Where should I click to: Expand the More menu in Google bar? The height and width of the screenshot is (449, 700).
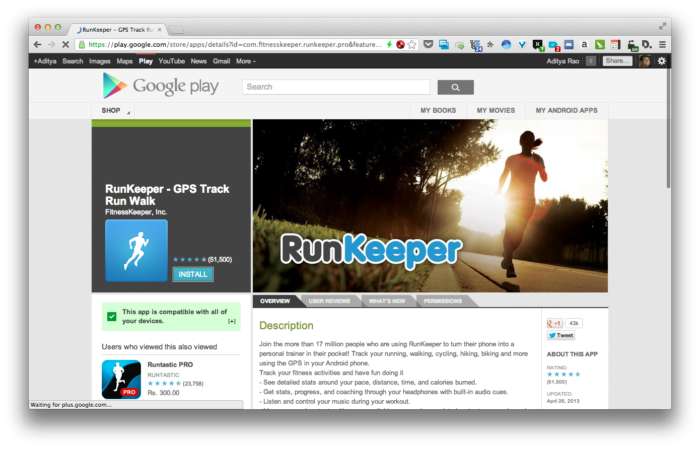[245, 61]
